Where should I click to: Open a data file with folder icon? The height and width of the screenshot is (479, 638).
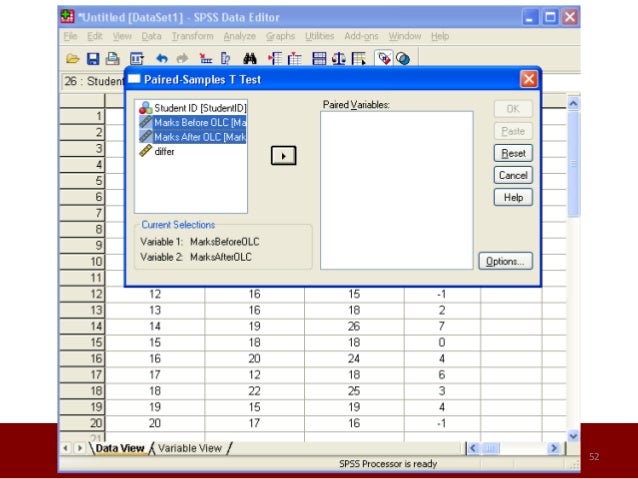coord(72,59)
